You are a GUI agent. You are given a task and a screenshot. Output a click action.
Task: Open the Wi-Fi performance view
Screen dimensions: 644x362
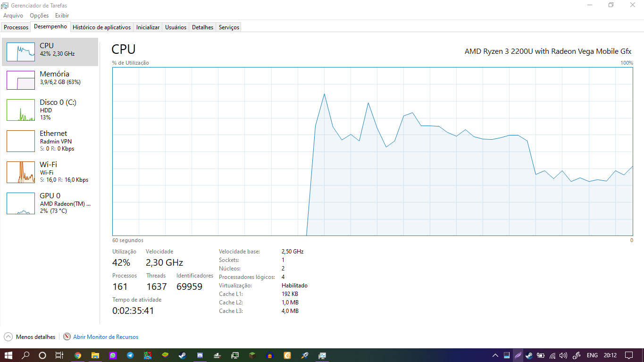coord(50,172)
